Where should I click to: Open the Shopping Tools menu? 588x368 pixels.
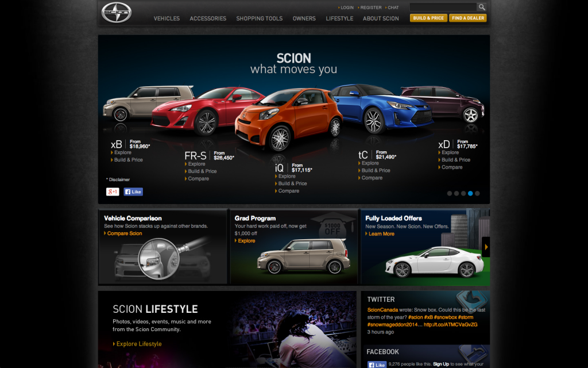260,18
